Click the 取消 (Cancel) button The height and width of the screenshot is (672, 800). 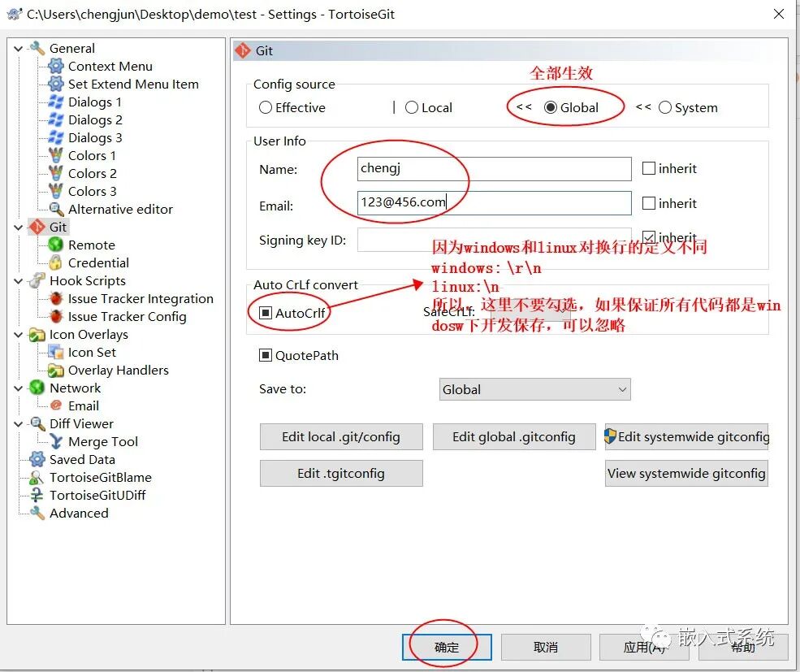(546, 647)
